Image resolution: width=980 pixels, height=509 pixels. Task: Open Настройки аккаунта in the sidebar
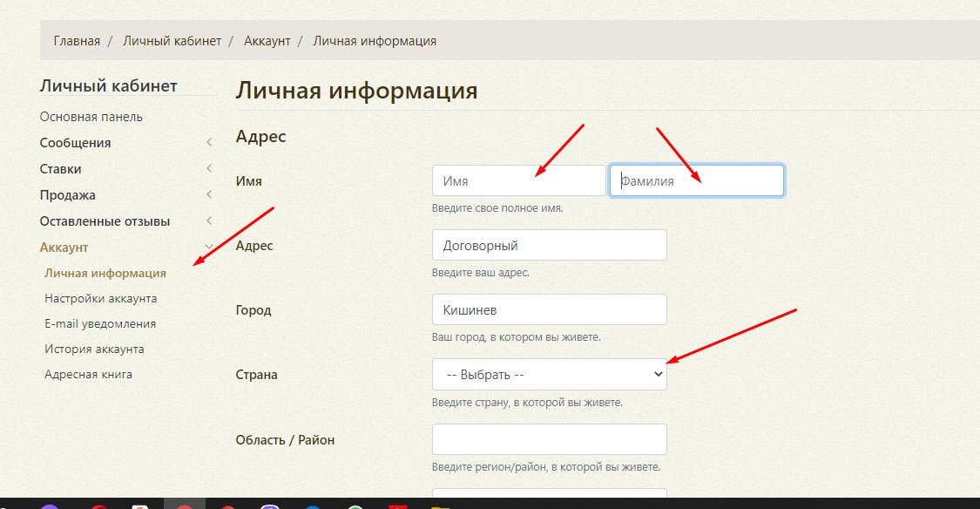[x=101, y=298]
